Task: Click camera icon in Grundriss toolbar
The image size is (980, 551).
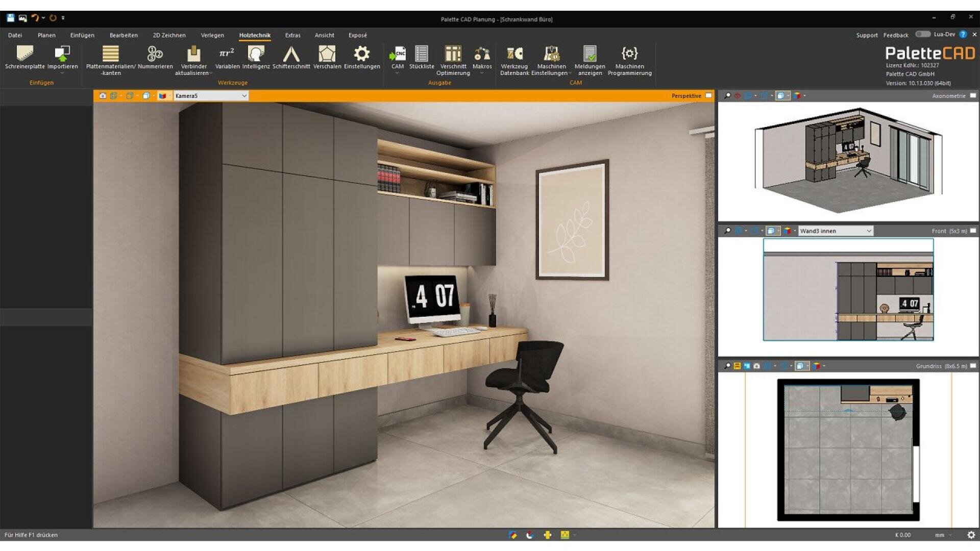Action: coord(756,366)
